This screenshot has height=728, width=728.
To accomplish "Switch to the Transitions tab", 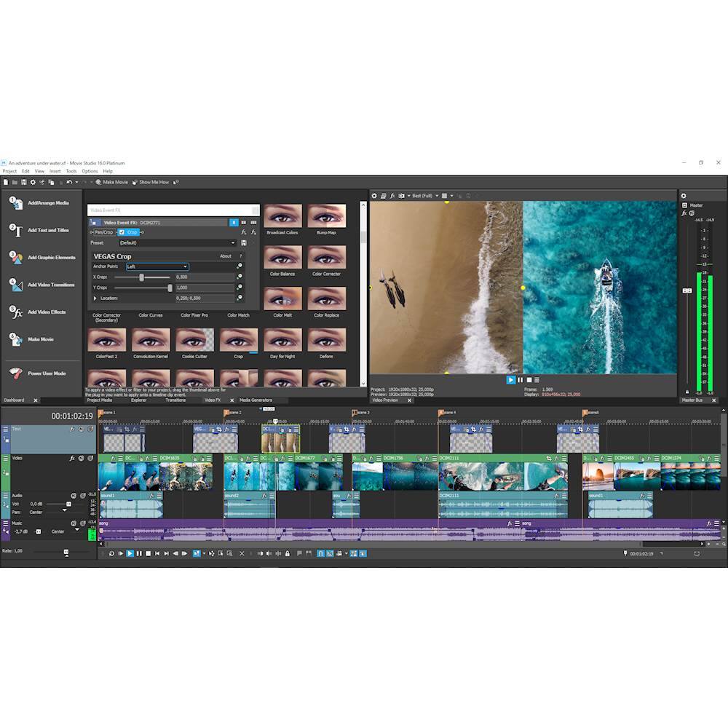I will tap(175, 400).
